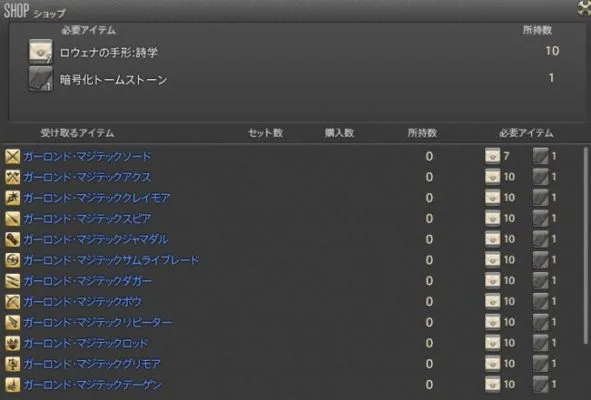Select ガーロンド・マジテックアクス item name
The height and width of the screenshot is (400, 591).
[x=87, y=177]
